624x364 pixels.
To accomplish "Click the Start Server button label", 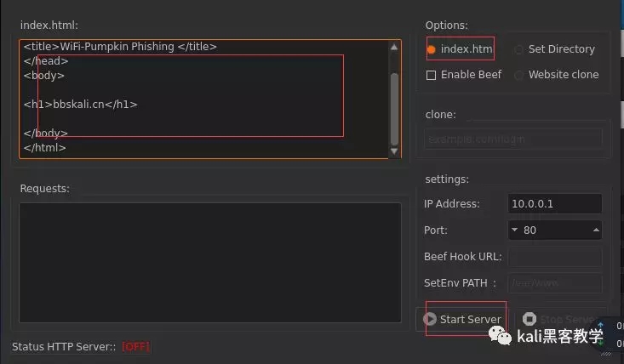I will click(x=470, y=320).
